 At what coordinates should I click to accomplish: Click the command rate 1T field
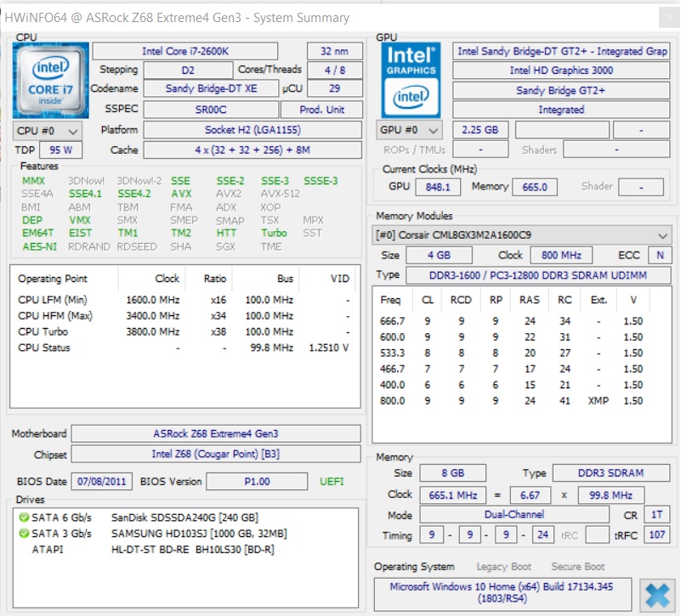pyautogui.click(x=656, y=515)
